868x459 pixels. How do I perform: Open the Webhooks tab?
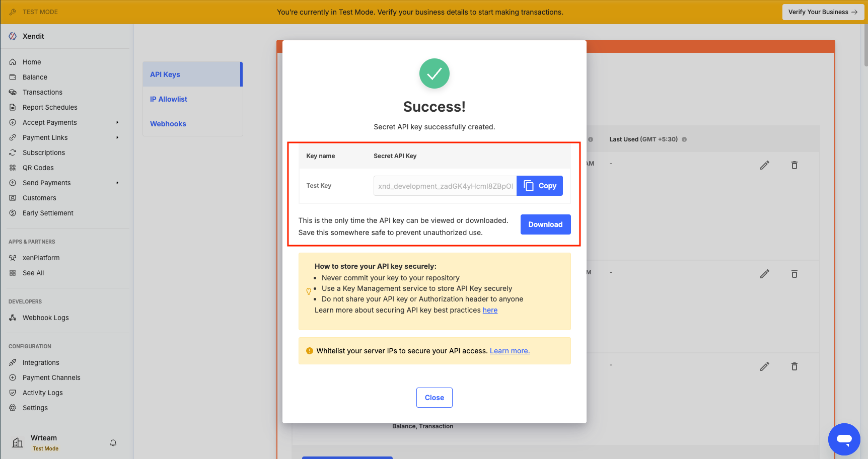168,124
